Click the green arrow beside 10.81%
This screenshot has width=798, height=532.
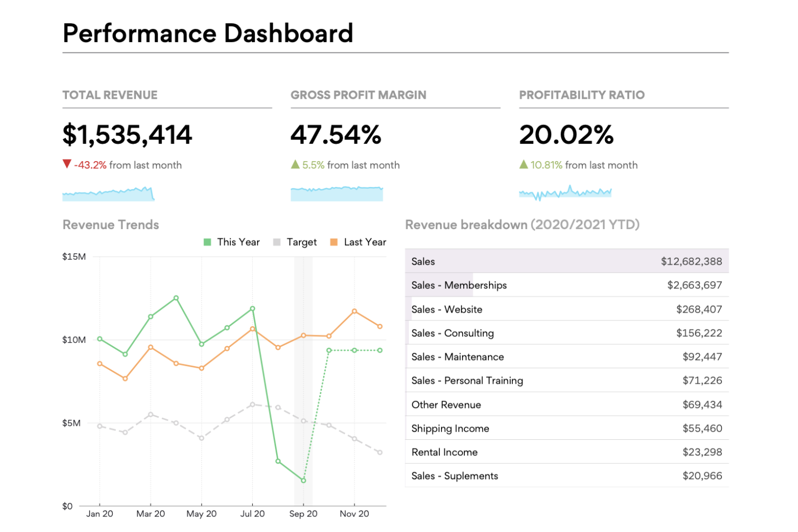click(524, 164)
